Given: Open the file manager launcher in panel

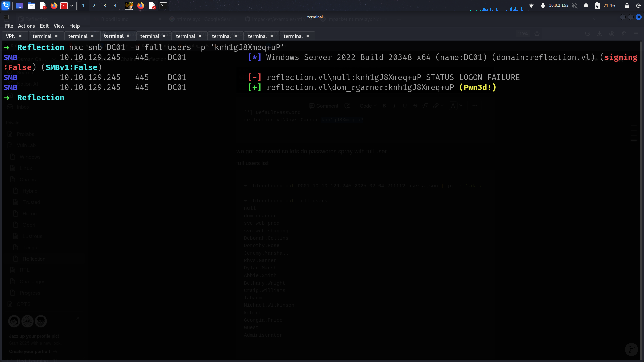Looking at the screenshot, I should [x=31, y=6].
